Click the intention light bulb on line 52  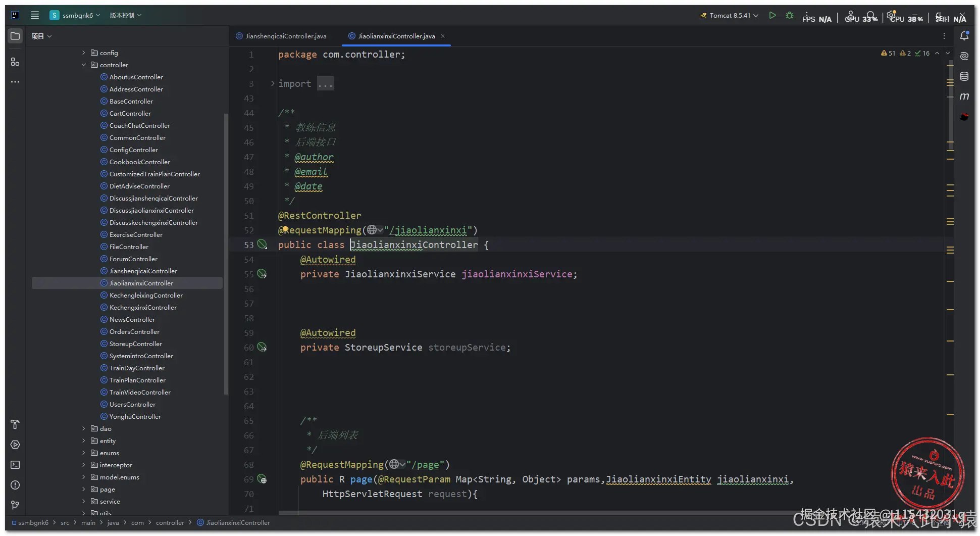[x=285, y=229]
